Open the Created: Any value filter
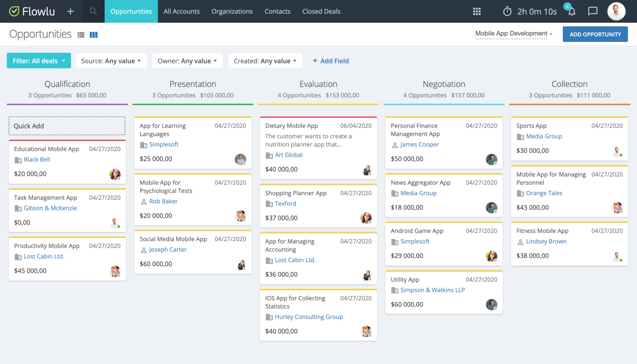The width and height of the screenshot is (637, 364). (x=265, y=61)
